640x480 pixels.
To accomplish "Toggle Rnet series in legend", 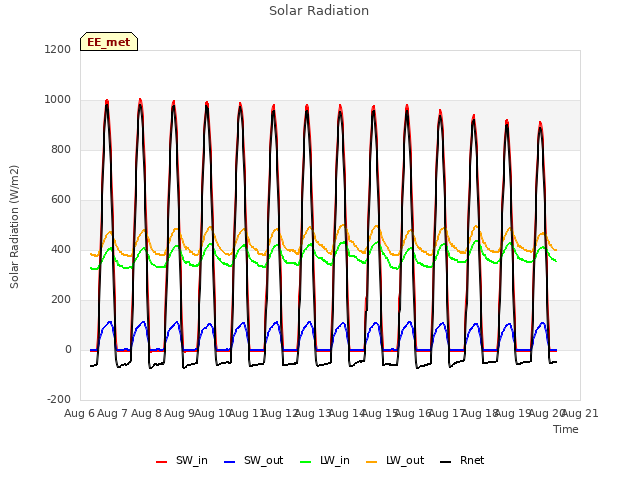I will (462, 461).
